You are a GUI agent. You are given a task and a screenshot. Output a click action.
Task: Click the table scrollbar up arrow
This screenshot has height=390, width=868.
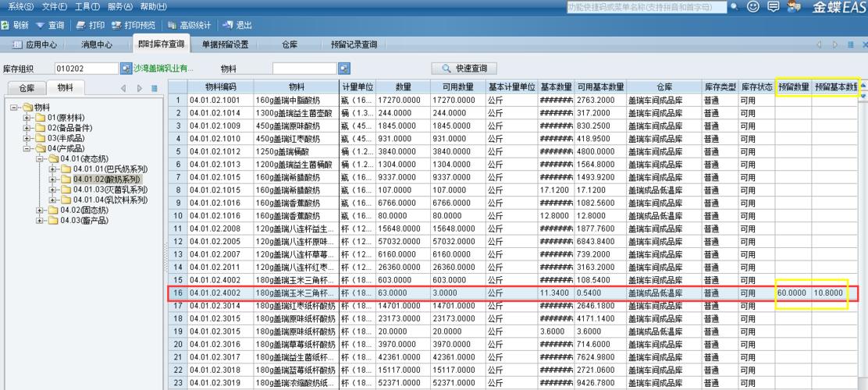tap(863, 85)
